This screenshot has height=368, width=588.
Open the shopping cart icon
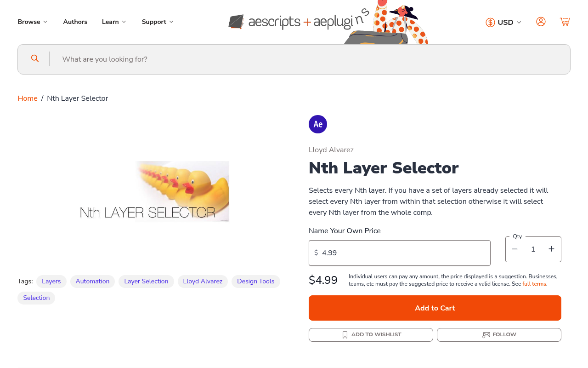tap(565, 21)
